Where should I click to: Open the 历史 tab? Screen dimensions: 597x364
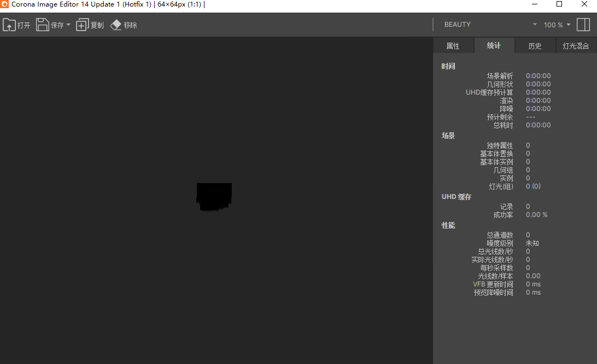point(535,46)
